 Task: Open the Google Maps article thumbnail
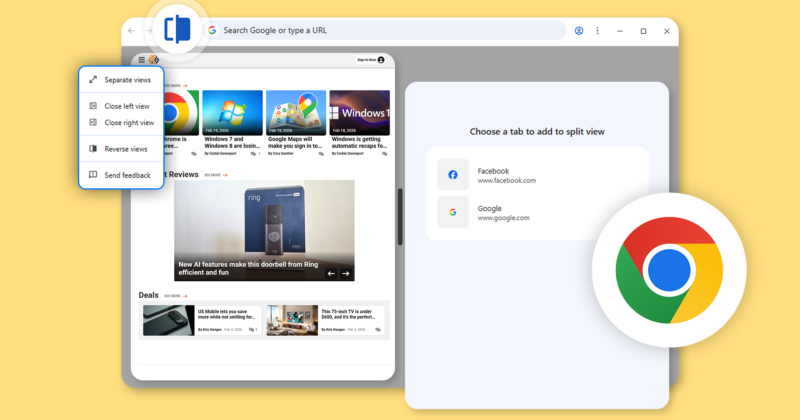click(x=296, y=112)
